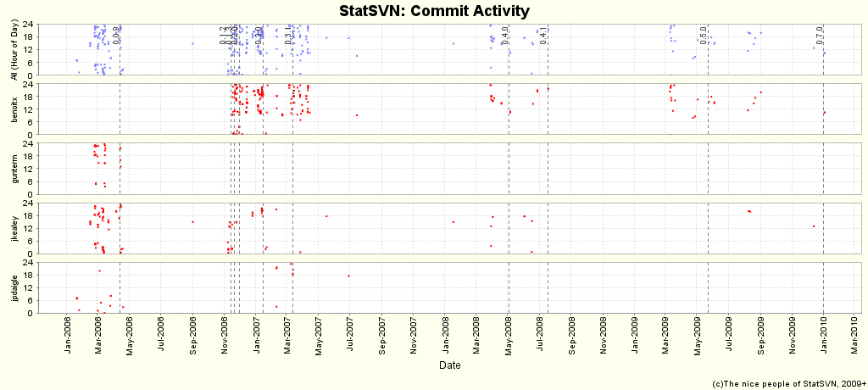Viewport: 868px width, 390px height.
Task: Select the "Sep-2009" date tick label
Action: tap(760, 337)
